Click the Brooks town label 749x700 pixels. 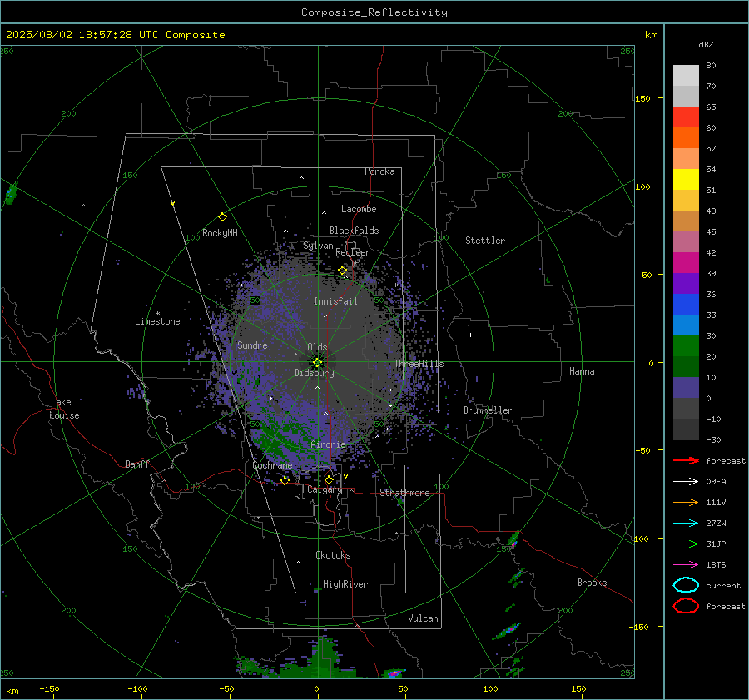click(x=592, y=583)
